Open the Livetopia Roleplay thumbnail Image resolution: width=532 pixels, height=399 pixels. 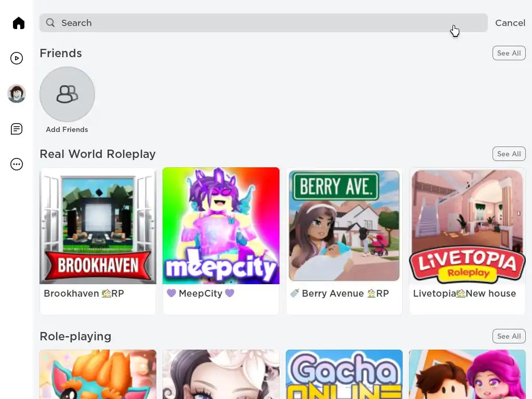tap(467, 225)
